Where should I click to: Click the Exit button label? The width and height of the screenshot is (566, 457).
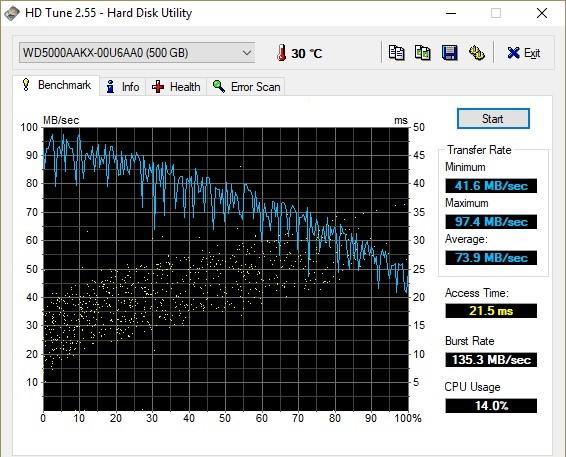pos(532,53)
